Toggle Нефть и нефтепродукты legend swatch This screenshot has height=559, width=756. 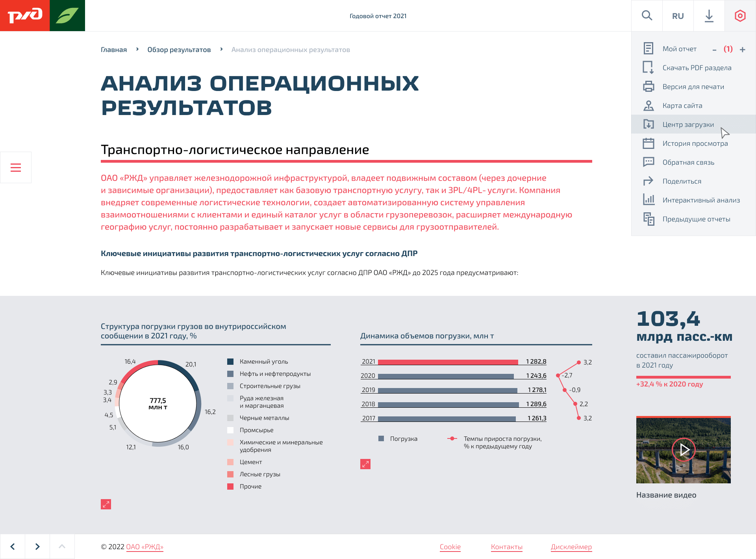pos(230,374)
